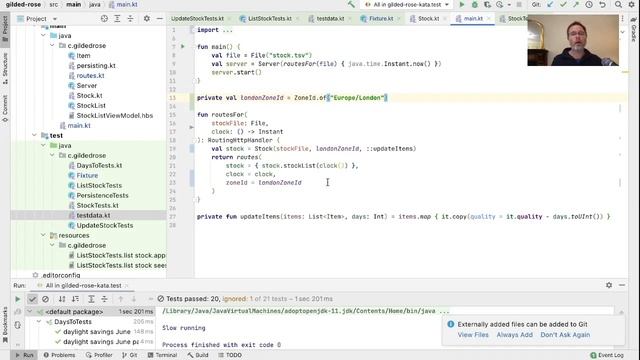Click View Files link
The width and height of the screenshot is (640, 360).
click(x=473, y=335)
